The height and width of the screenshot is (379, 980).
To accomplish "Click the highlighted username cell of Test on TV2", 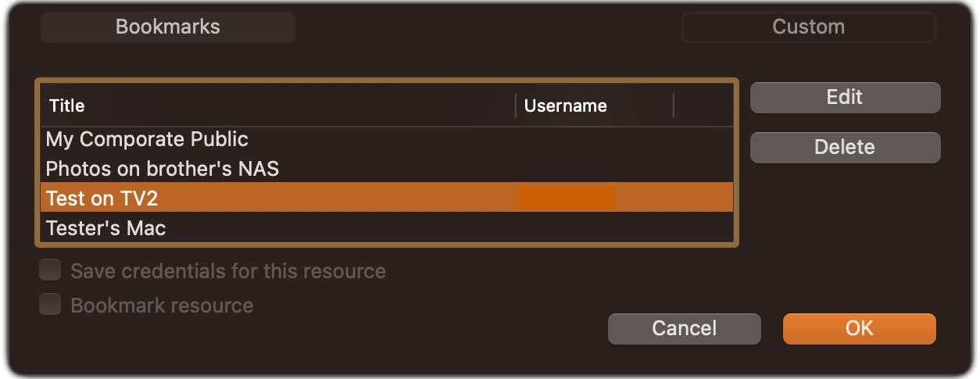I will click(567, 198).
